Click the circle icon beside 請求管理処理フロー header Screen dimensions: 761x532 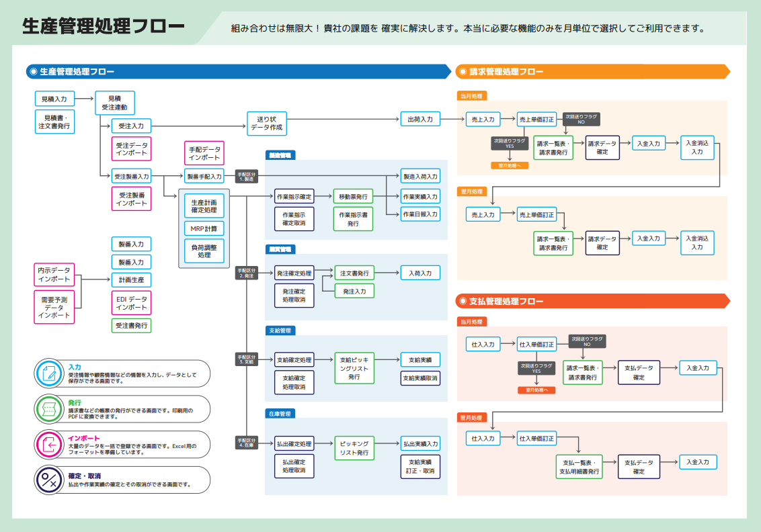tap(462, 72)
